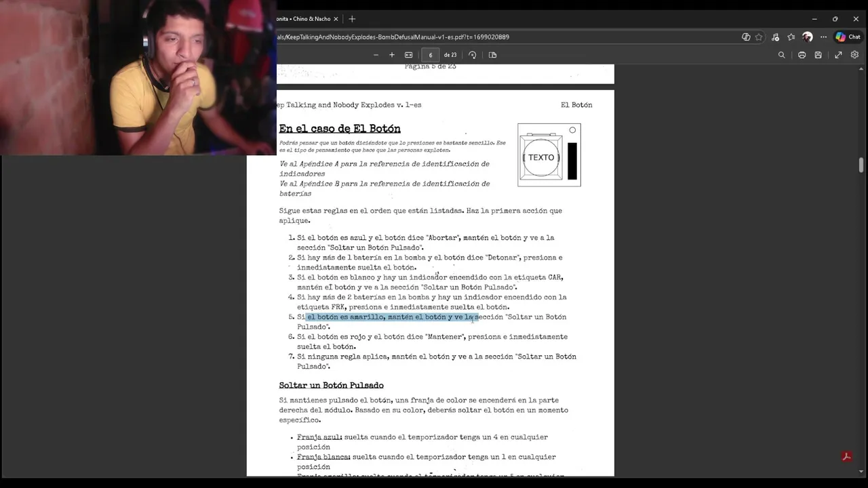Zoom out the PDF with the minus button
Viewport: 868px width, 488px height.
click(376, 55)
